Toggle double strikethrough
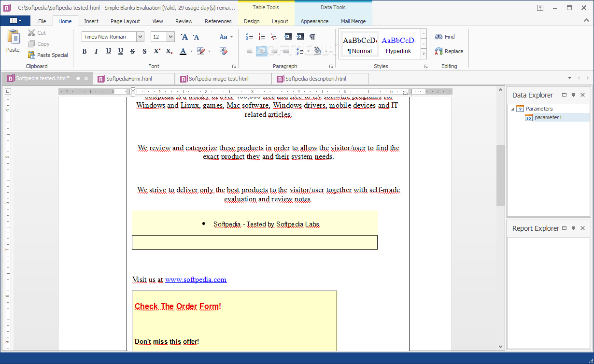 [x=145, y=51]
